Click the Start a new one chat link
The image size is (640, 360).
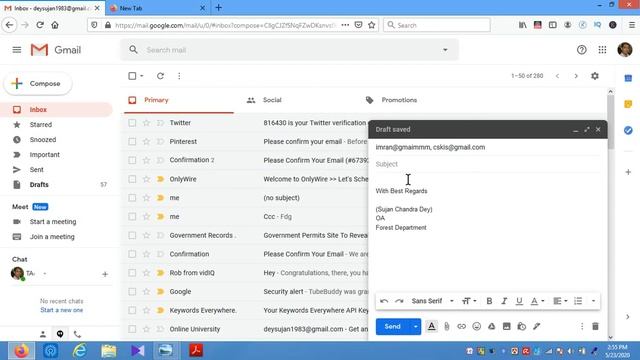coord(62,310)
